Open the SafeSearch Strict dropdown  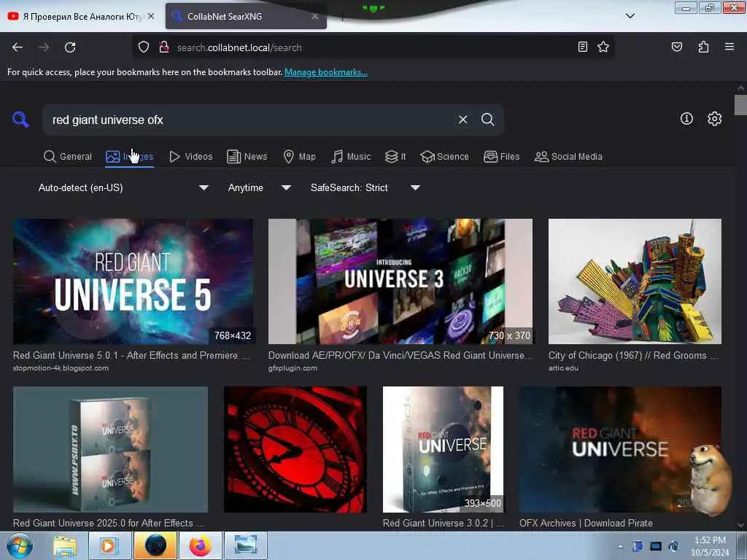coord(365,187)
